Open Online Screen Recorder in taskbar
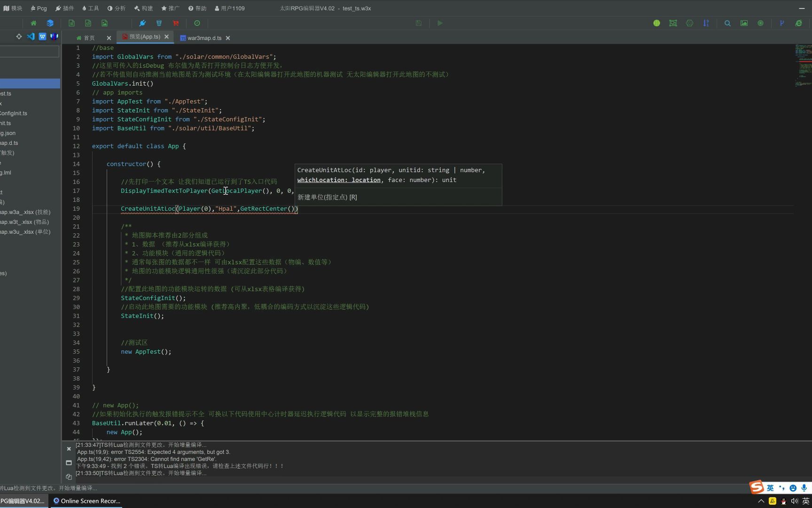Viewport: 812px width, 508px height. pyautogui.click(x=86, y=501)
